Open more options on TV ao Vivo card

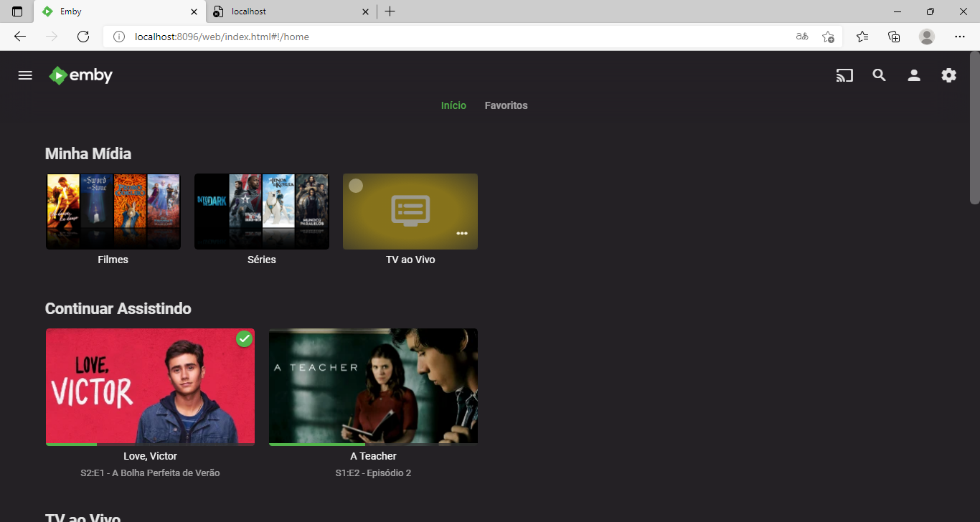tap(462, 233)
